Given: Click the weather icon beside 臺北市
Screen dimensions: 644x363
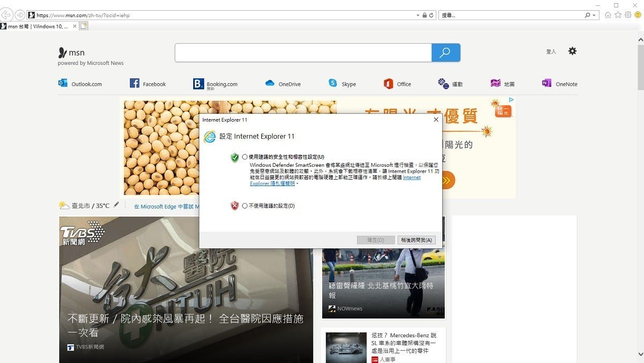Looking at the screenshot, I should coord(64,205).
